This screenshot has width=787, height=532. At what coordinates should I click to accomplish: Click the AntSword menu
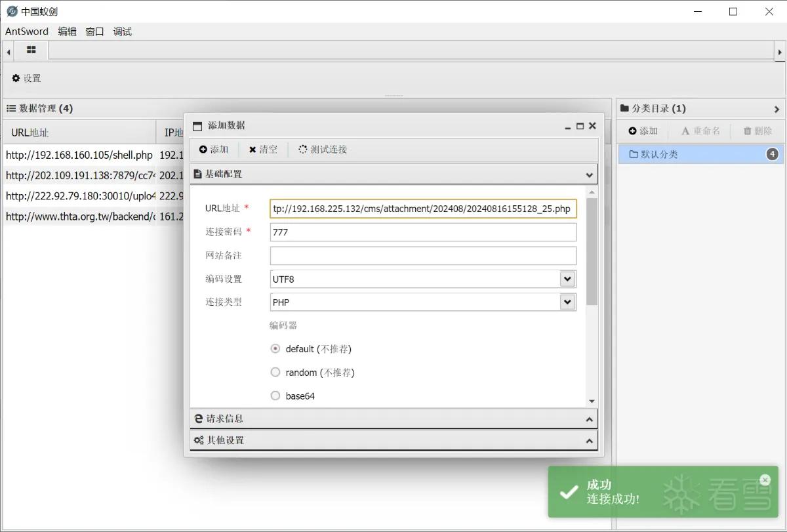pyautogui.click(x=27, y=31)
